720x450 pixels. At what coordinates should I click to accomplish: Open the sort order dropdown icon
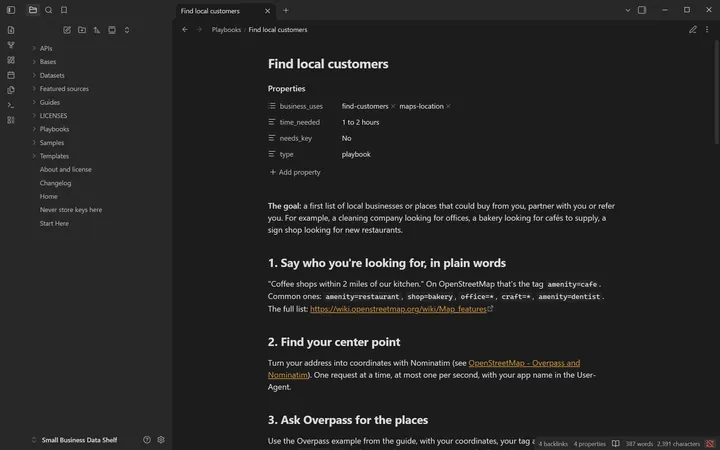tap(97, 30)
